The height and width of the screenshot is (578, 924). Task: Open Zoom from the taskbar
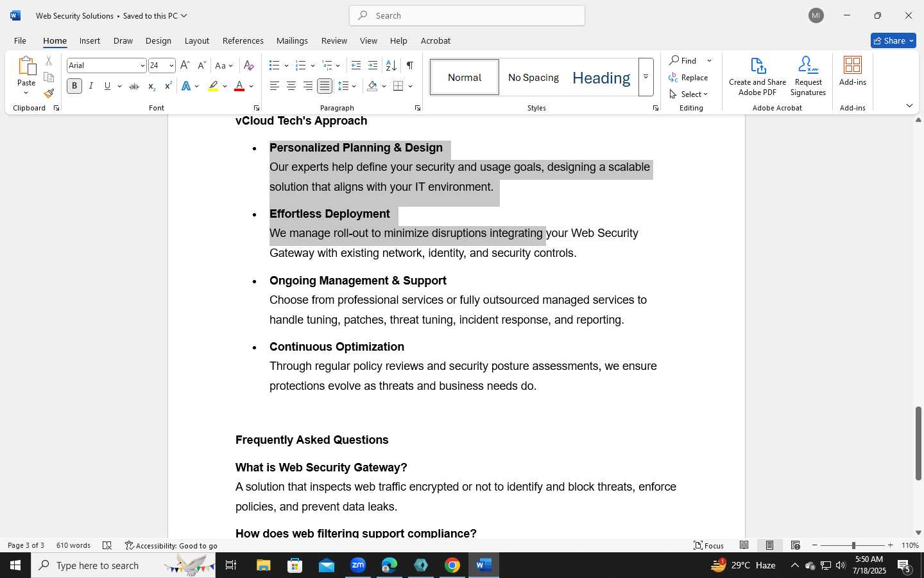coord(357,565)
